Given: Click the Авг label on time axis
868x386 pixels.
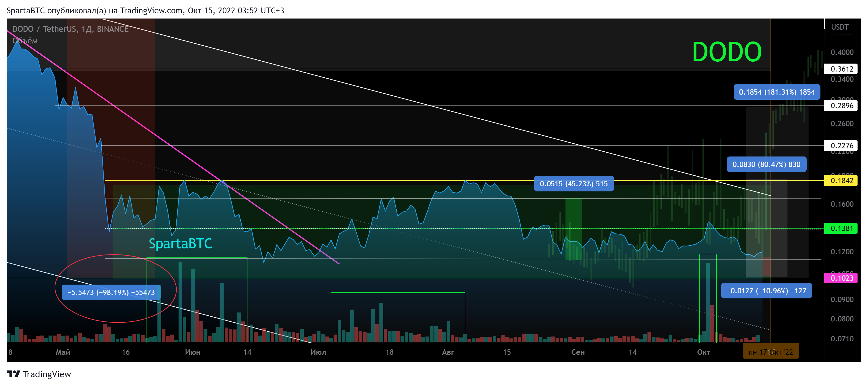Looking at the screenshot, I should click(448, 352).
